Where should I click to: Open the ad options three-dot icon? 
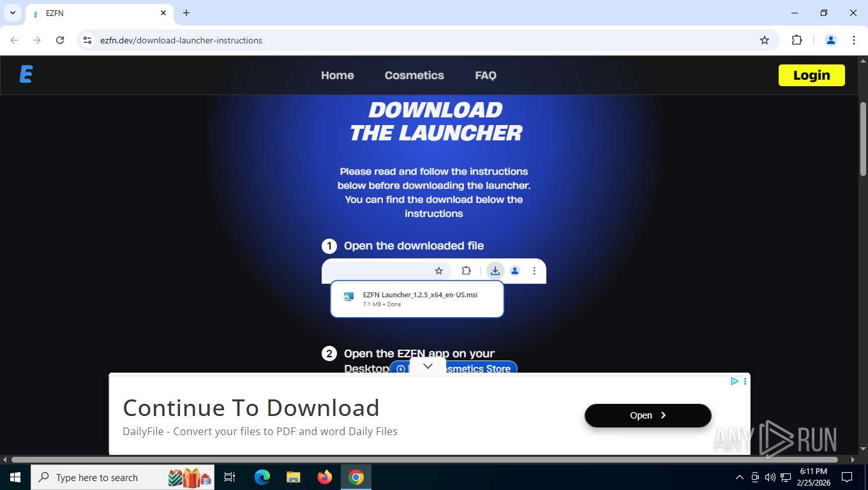pos(745,381)
